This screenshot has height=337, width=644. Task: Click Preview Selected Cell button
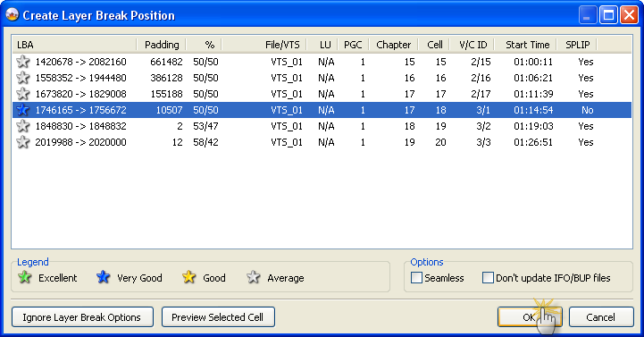pos(218,317)
